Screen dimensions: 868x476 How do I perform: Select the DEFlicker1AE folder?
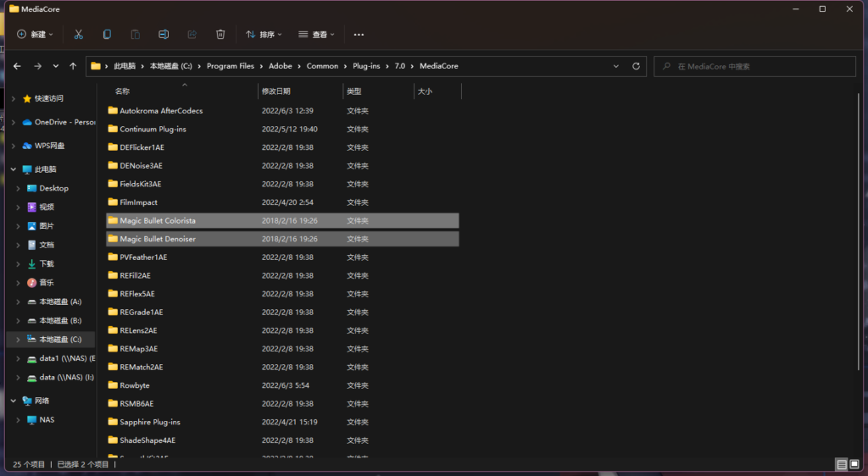coord(282,147)
